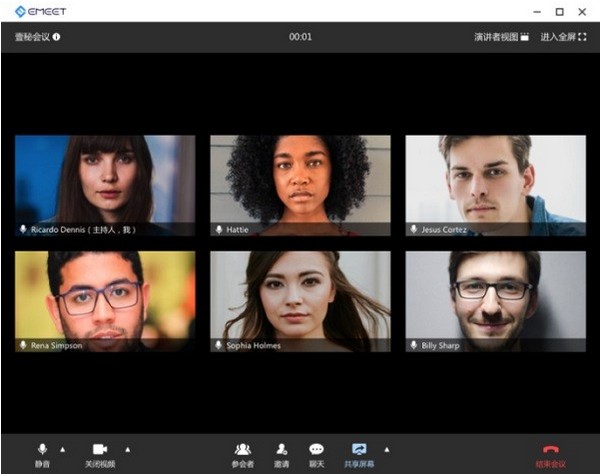Screen dimensions: 600x474
Task: Select Jesus Cortez's video thumbnail
Action: pyautogui.click(x=495, y=178)
